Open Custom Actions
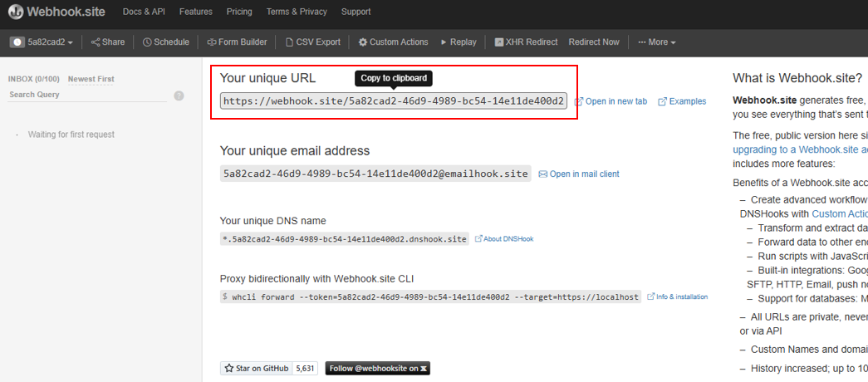The height and width of the screenshot is (382, 868). coord(394,42)
